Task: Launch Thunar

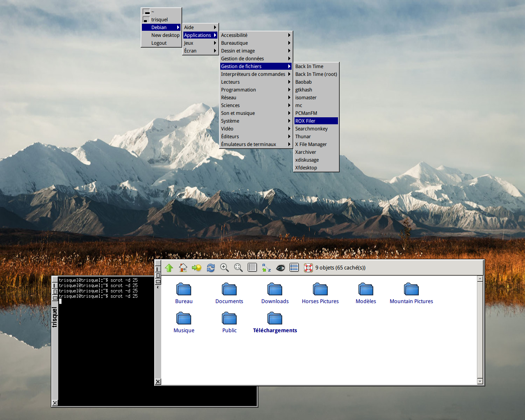Action: [x=316, y=137]
